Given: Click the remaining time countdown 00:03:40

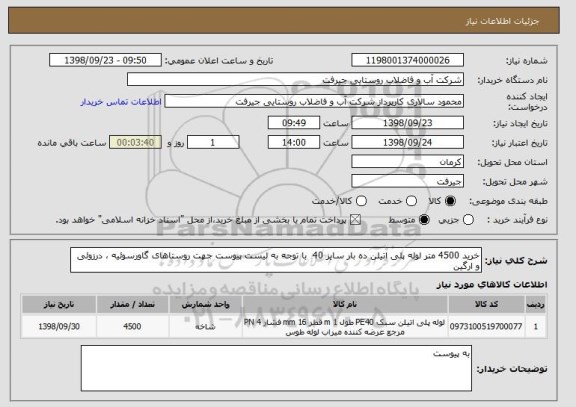Looking at the screenshot, I should (x=135, y=142).
